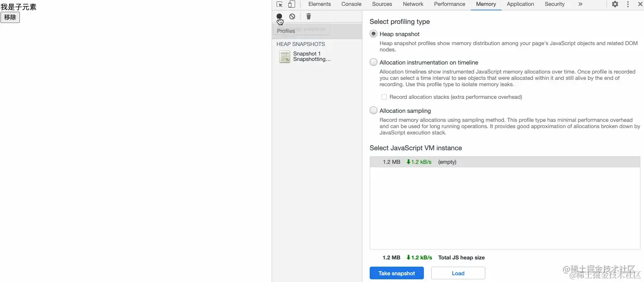Open DevTools settings gear icon
644x282 pixels.
click(615, 4)
